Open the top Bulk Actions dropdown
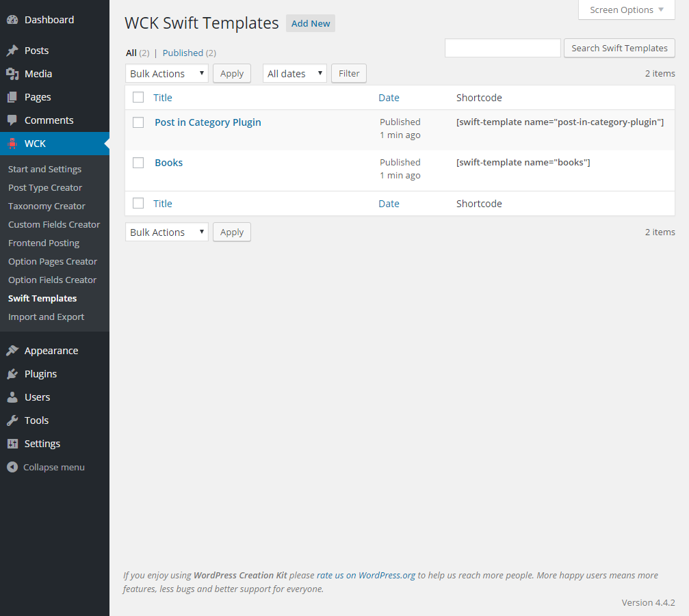689x616 pixels. [167, 74]
